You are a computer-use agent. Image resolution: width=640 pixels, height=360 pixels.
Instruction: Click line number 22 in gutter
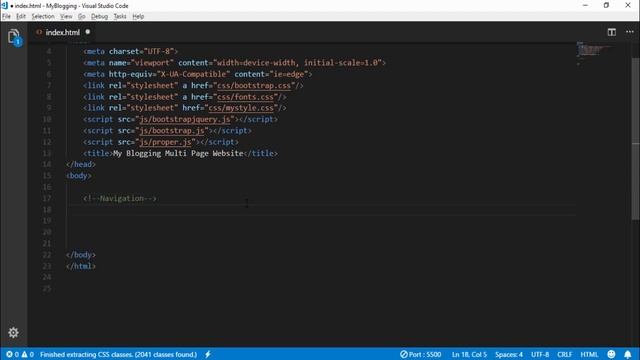(47, 255)
